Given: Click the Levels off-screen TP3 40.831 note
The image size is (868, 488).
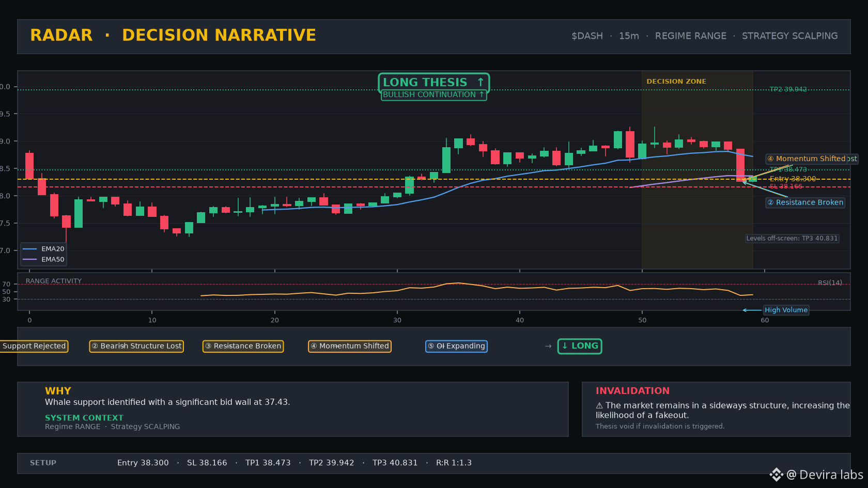Looking at the screenshot, I should (792, 238).
